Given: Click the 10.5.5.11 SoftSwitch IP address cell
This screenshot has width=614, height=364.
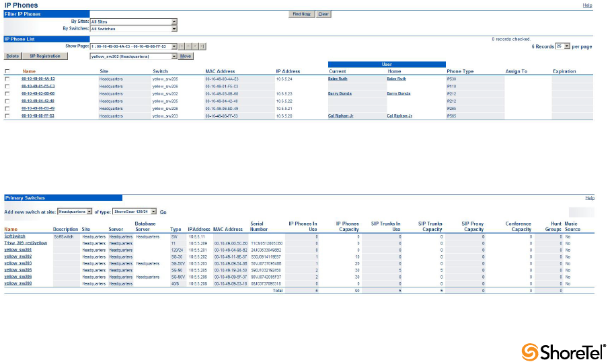Looking at the screenshot, I should tap(197, 237).
